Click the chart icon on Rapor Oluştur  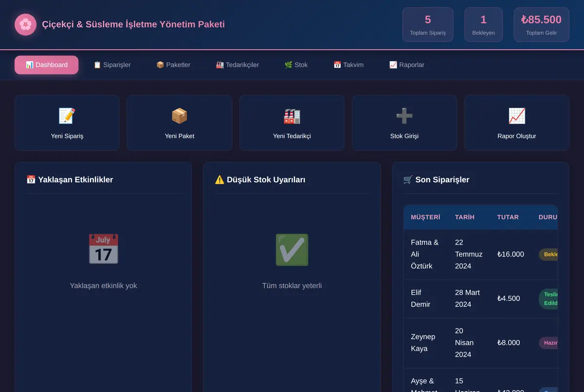click(517, 116)
